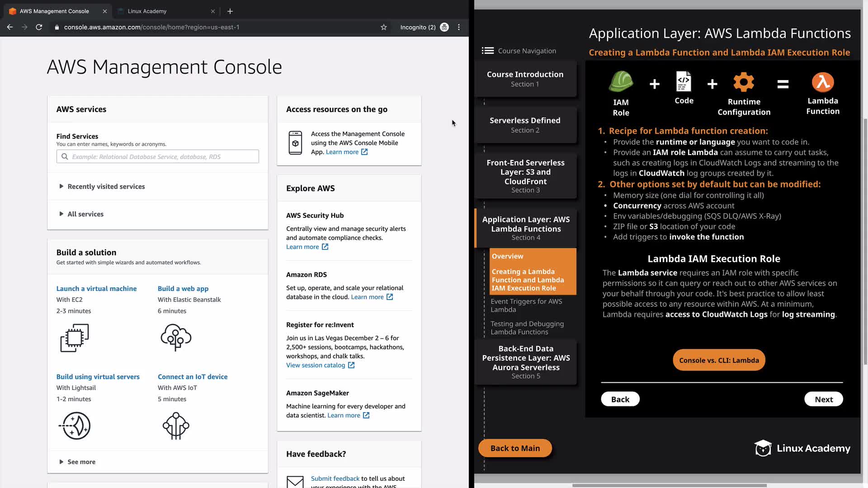Open Event Triggers for AWS Lambda lesson
Image resolution: width=868 pixels, height=488 pixels.
(x=526, y=305)
